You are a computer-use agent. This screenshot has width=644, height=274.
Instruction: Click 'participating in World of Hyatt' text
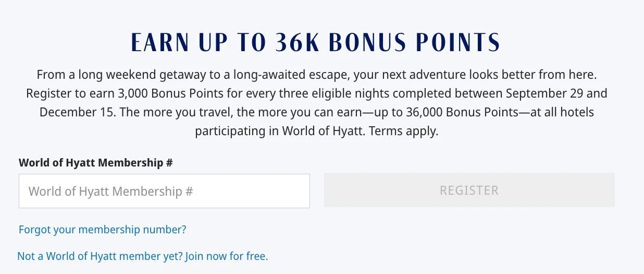click(x=280, y=131)
